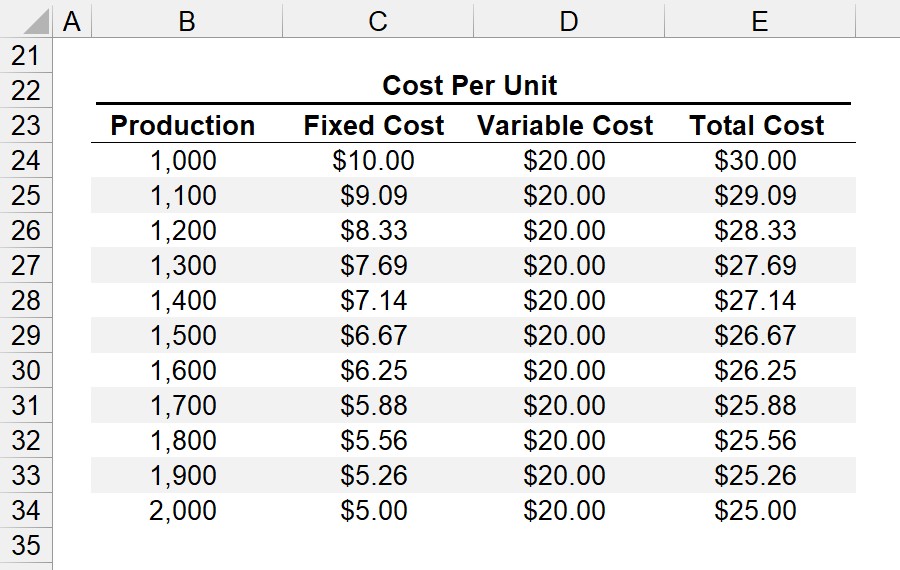The width and height of the screenshot is (900, 570).
Task: Select column B header
Action: [x=187, y=21]
